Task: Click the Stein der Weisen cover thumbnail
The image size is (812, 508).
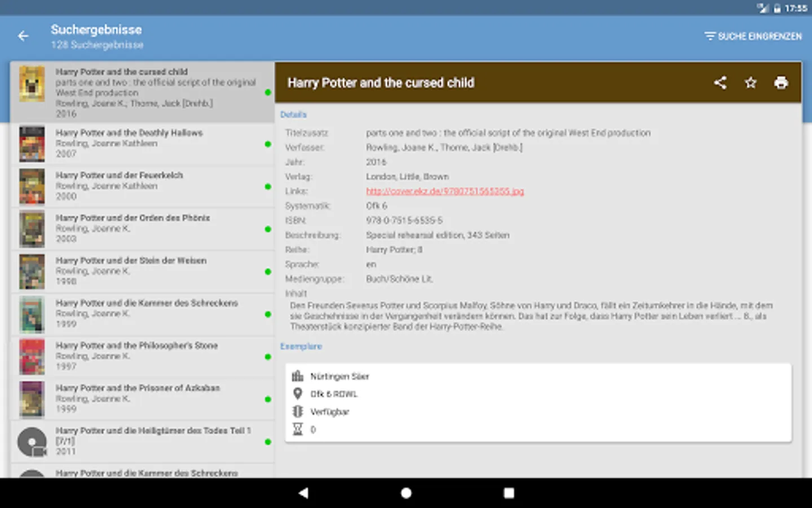Action: point(32,272)
